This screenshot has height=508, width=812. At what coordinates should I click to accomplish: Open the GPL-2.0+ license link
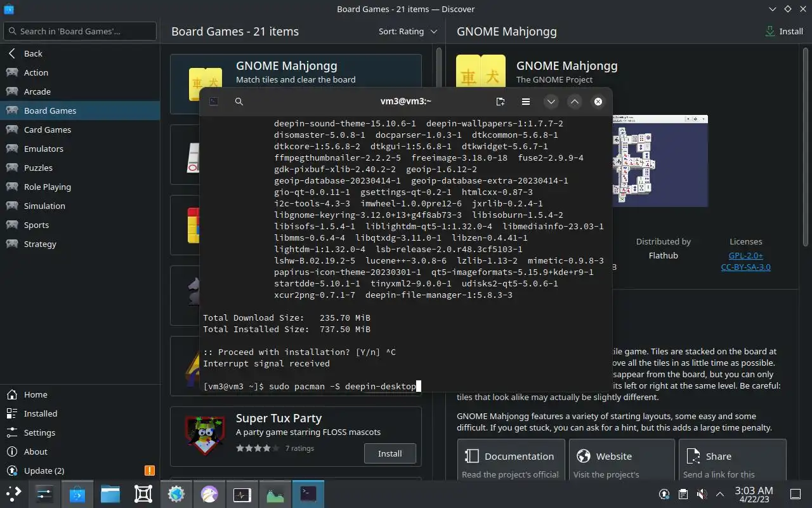[746, 255]
